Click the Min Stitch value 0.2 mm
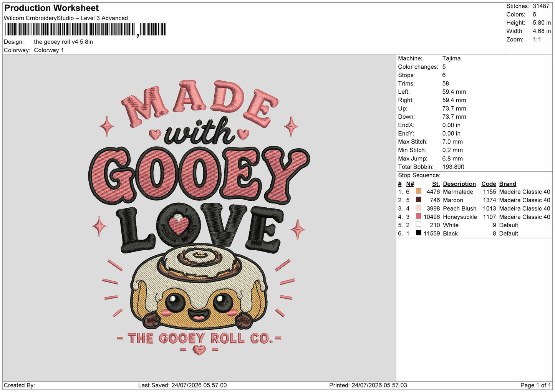Image resolution: width=555 pixels, height=392 pixels. 452,150
